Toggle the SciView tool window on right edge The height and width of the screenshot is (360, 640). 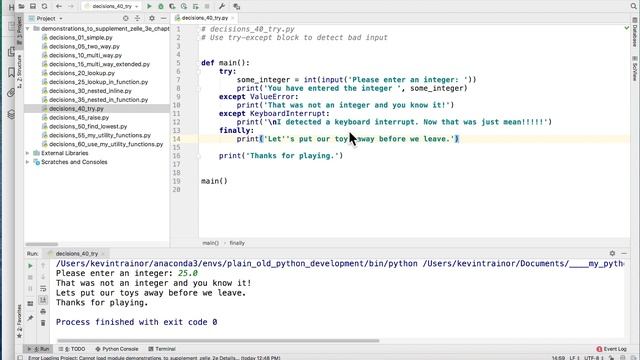(635, 69)
